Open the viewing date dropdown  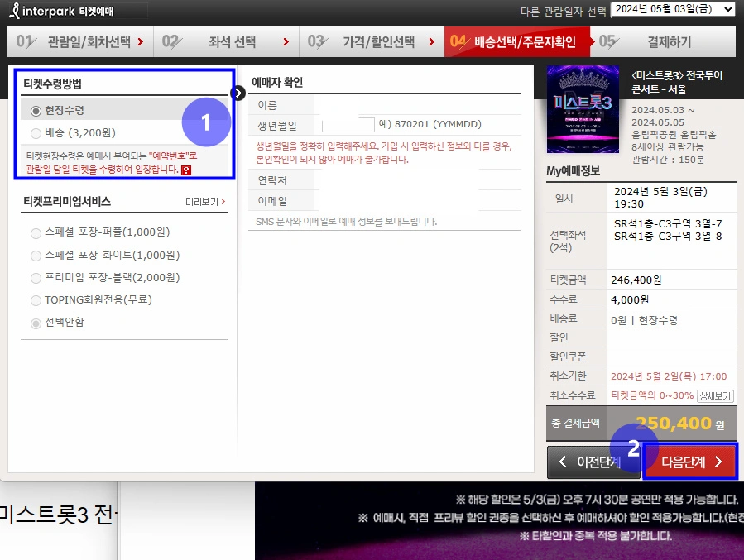(x=674, y=9)
